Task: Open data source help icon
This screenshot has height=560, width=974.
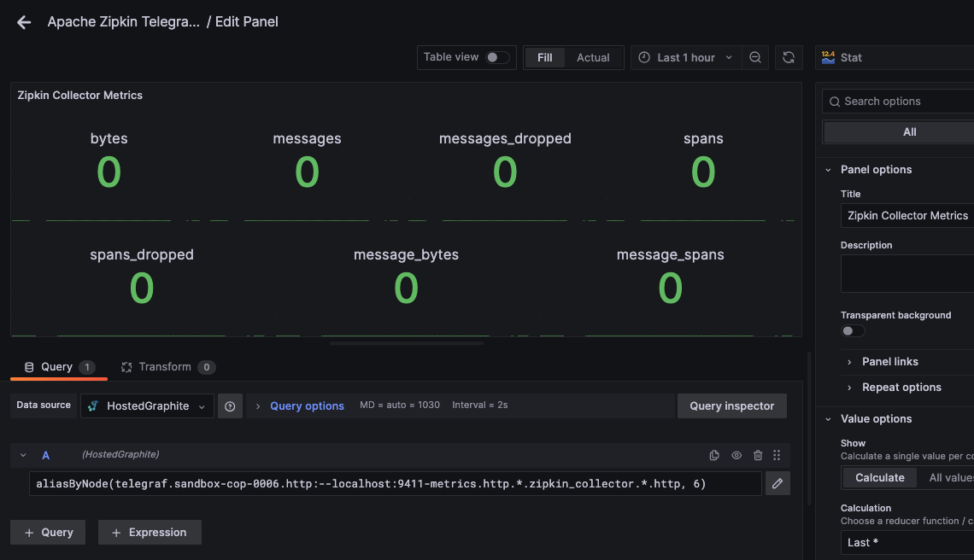Action: pos(230,406)
